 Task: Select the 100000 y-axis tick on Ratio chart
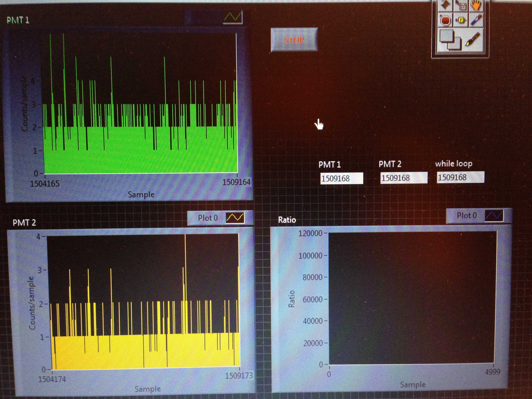(x=310, y=256)
